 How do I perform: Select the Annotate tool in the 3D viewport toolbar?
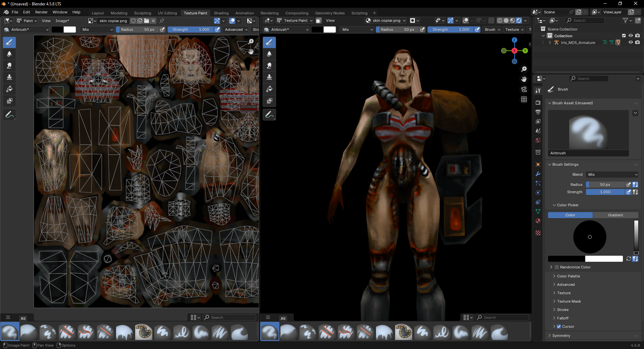pyautogui.click(x=269, y=115)
